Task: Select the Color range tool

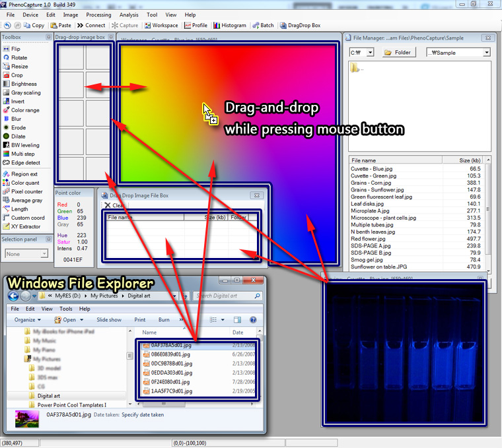Action: (24, 110)
